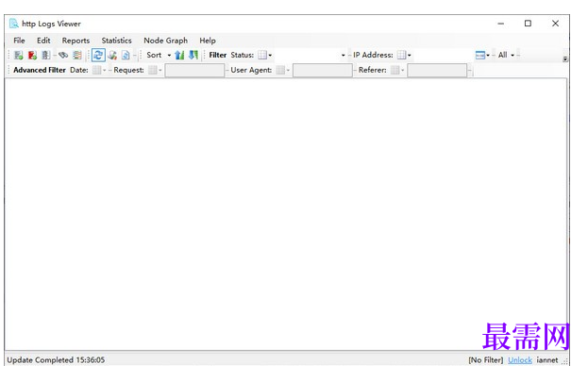588x366 pixels.
Task: Toggle the highlighted refresh arrows button
Action: [x=98, y=55]
